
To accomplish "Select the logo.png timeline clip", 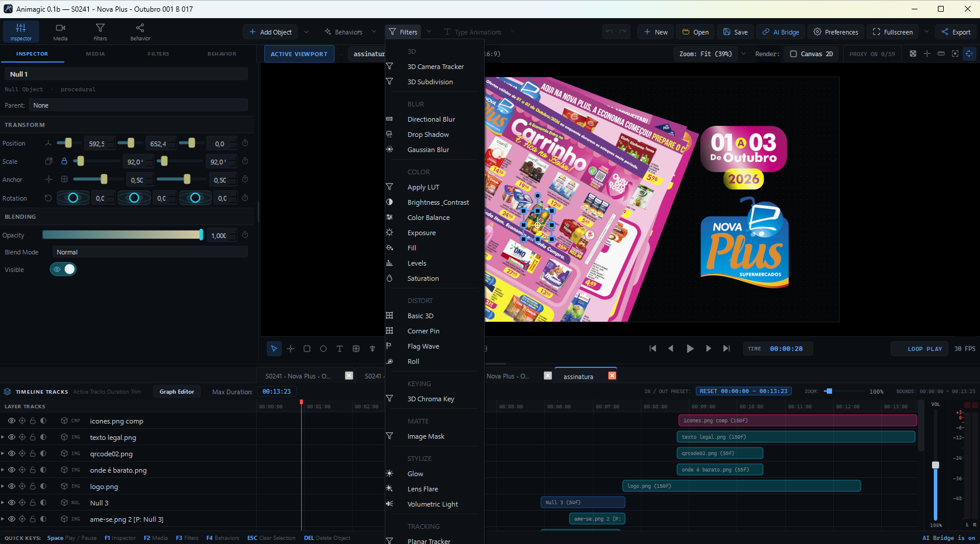I will click(x=741, y=486).
